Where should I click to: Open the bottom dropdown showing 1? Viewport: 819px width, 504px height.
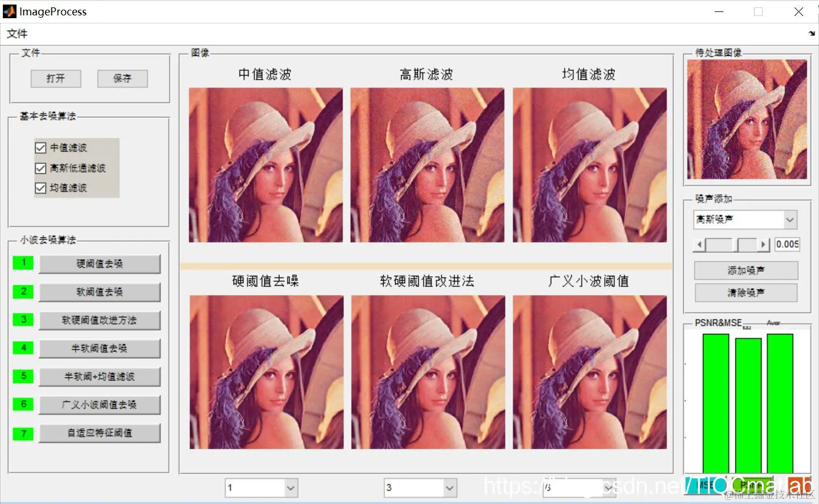pyautogui.click(x=262, y=488)
